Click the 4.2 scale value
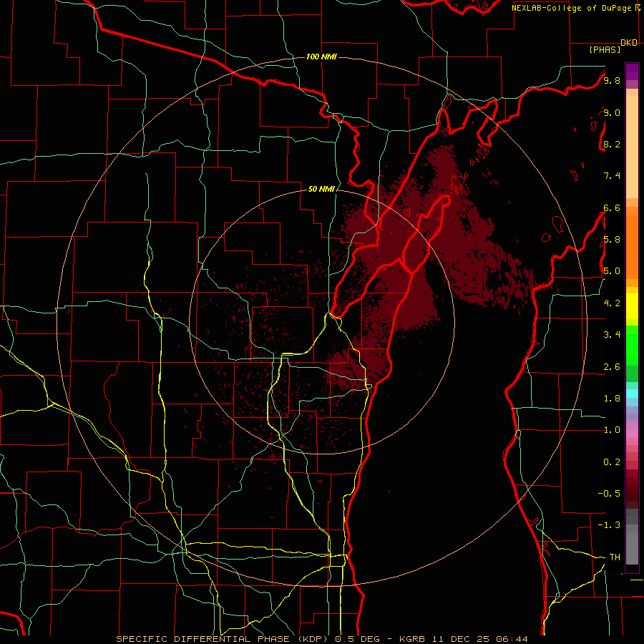This screenshot has height=644, width=644. 612,303
